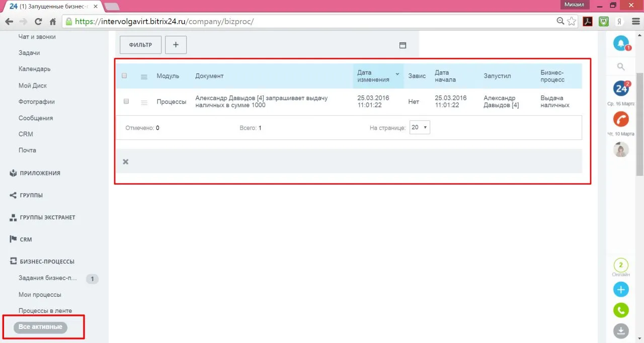This screenshot has height=343, width=644.
Task: Open Мой Диск in left menu
Action: [33, 85]
